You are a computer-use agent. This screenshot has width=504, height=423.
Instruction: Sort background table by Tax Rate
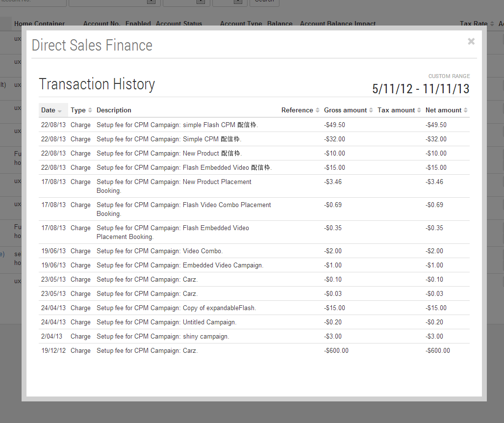point(477,23)
